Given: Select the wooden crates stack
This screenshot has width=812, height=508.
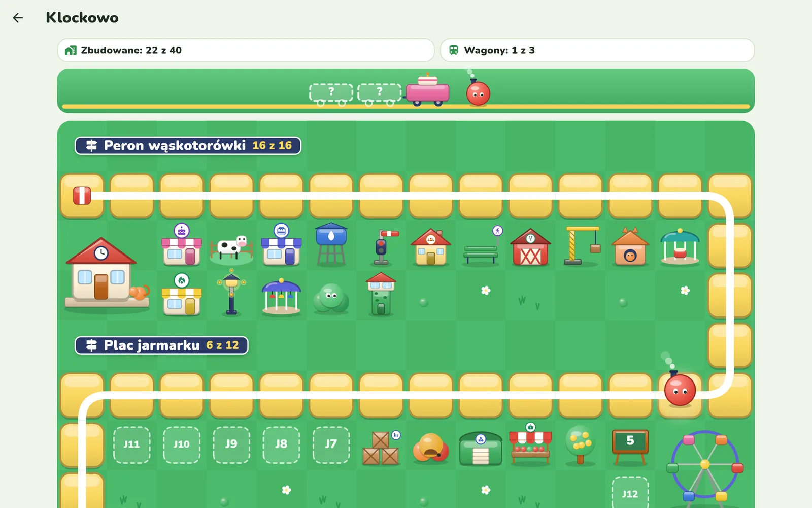Looking at the screenshot, I should [x=381, y=449].
